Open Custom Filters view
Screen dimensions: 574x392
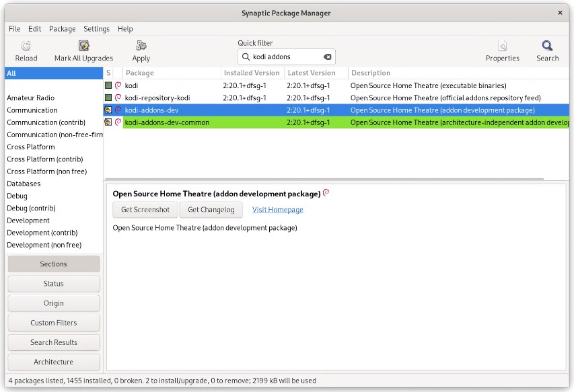(53, 323)
